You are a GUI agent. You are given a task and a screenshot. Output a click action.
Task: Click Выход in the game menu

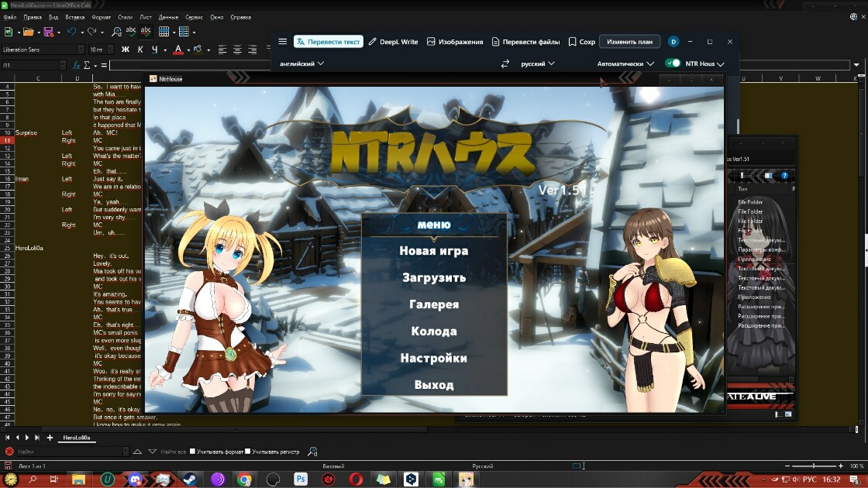tap(434, 385)
